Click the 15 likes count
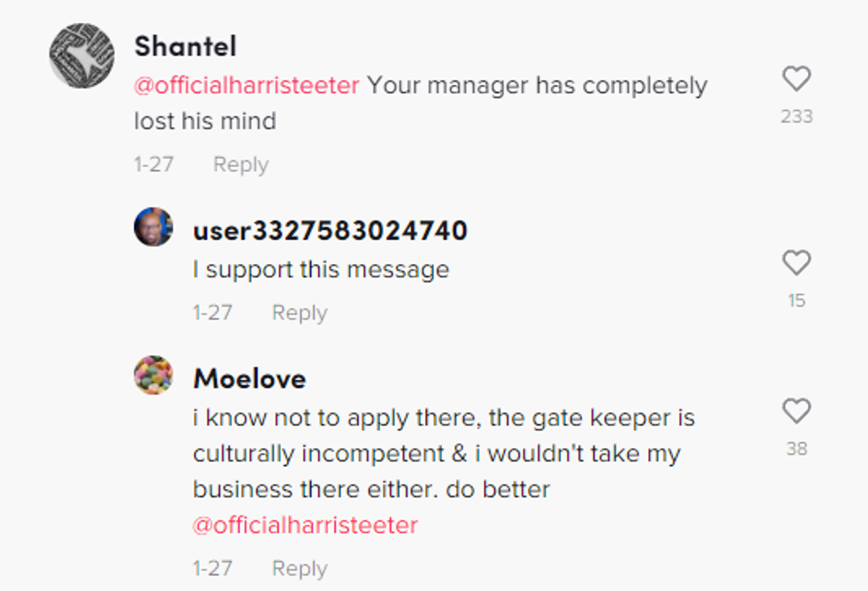The width and height of the screenshot is (868, 591). [796, 301]
